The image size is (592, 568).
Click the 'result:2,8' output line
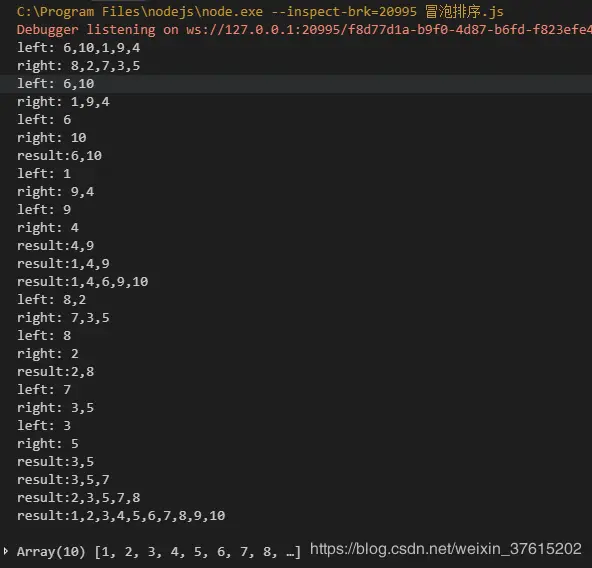coord(56,372)
